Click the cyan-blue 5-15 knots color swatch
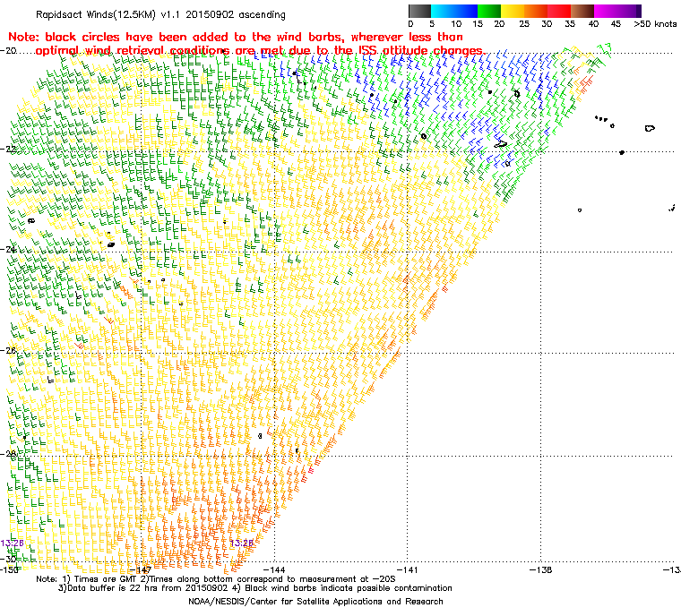 [454, 11]
